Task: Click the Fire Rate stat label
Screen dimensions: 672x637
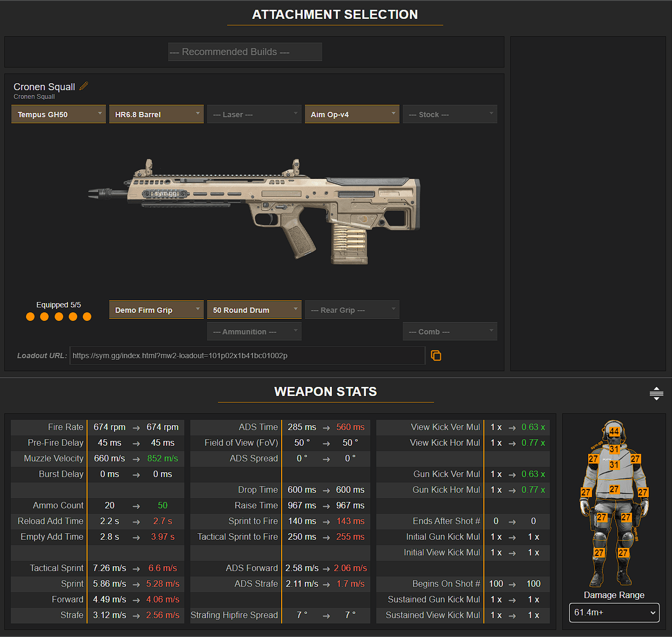Action: (65, 427)
